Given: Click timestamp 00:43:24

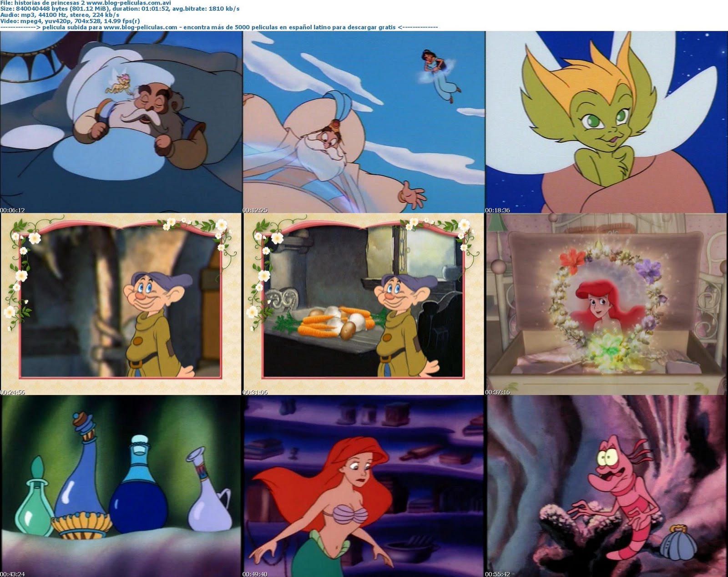Looking at the screenshot, I should pos(12,574).
